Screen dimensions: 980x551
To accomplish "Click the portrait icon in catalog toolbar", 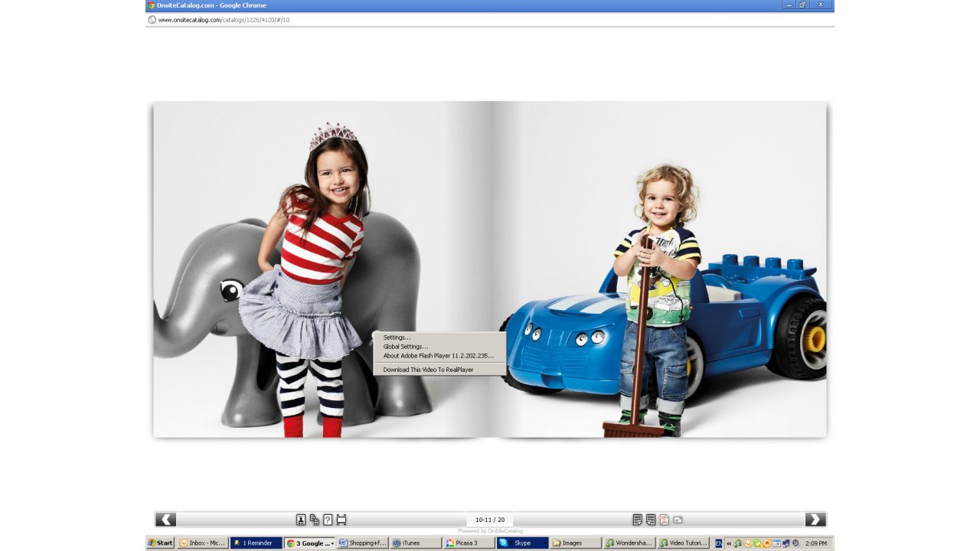I will [x=301, y=520].
